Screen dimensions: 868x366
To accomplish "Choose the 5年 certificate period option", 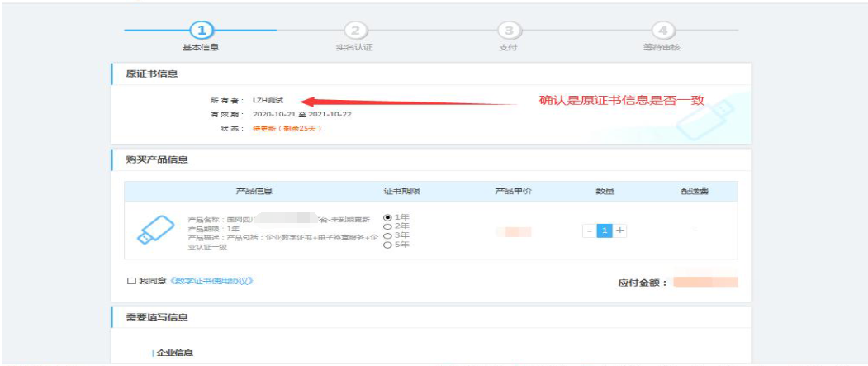I will click(x=388, y=244).
